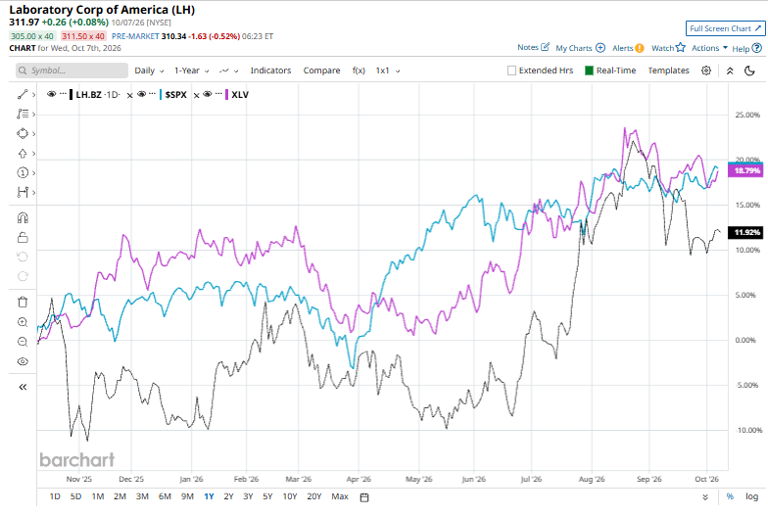
Task: Click the LH.BZ black color swatch
Action: [71, 94]
